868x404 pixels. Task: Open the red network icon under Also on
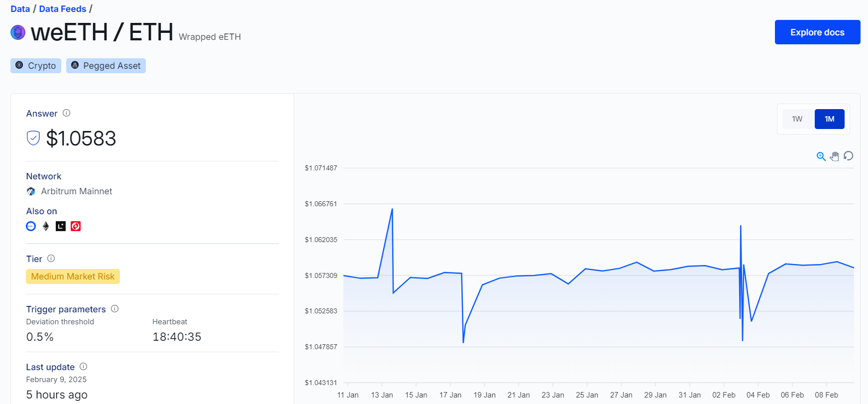(76, 226)
